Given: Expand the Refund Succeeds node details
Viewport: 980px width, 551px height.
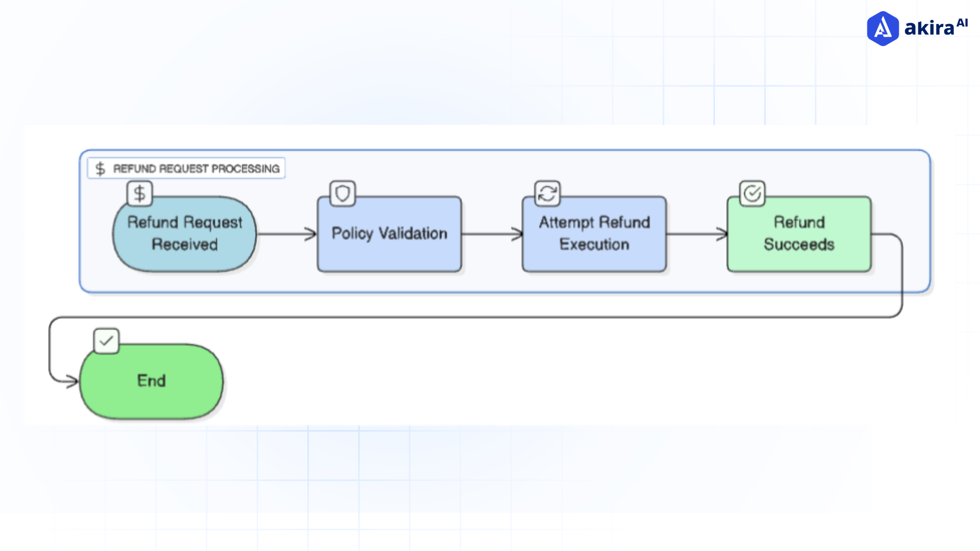Looking at the screenshot, I should click(x=799, y=234).
